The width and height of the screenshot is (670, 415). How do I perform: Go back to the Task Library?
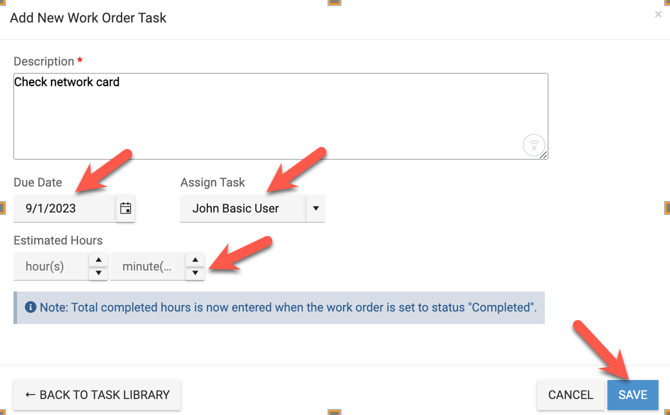97,395
